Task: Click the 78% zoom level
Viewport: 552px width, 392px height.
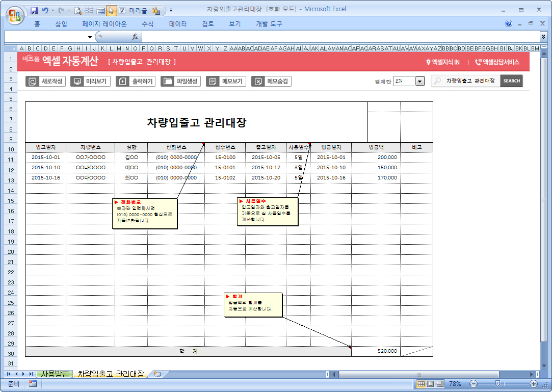Action: click(x=455, y=384)
